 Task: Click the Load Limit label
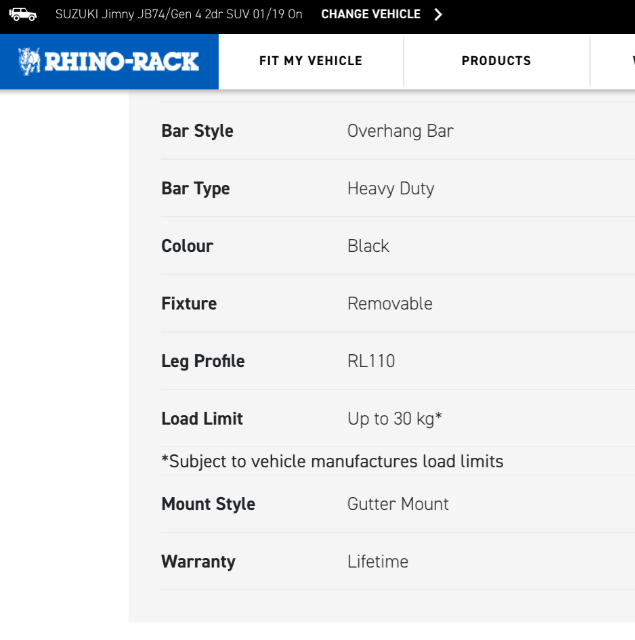click(202, 419)
